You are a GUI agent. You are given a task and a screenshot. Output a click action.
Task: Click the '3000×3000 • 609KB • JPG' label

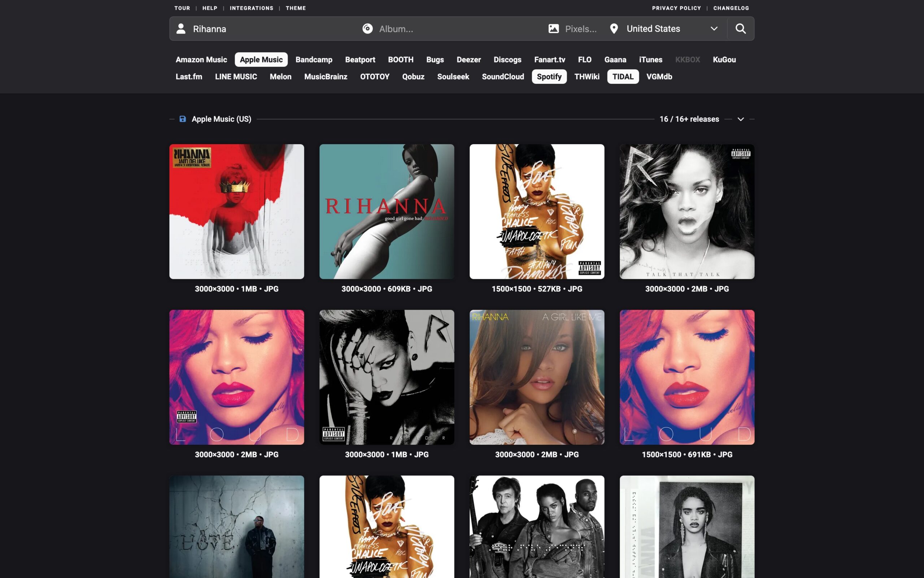(387, 289)
